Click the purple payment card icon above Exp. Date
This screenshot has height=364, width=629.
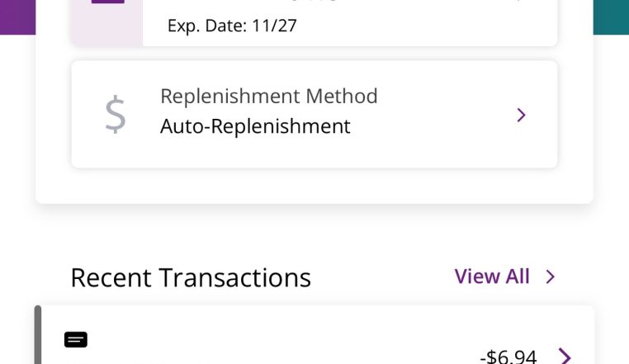tap(108, 2)
